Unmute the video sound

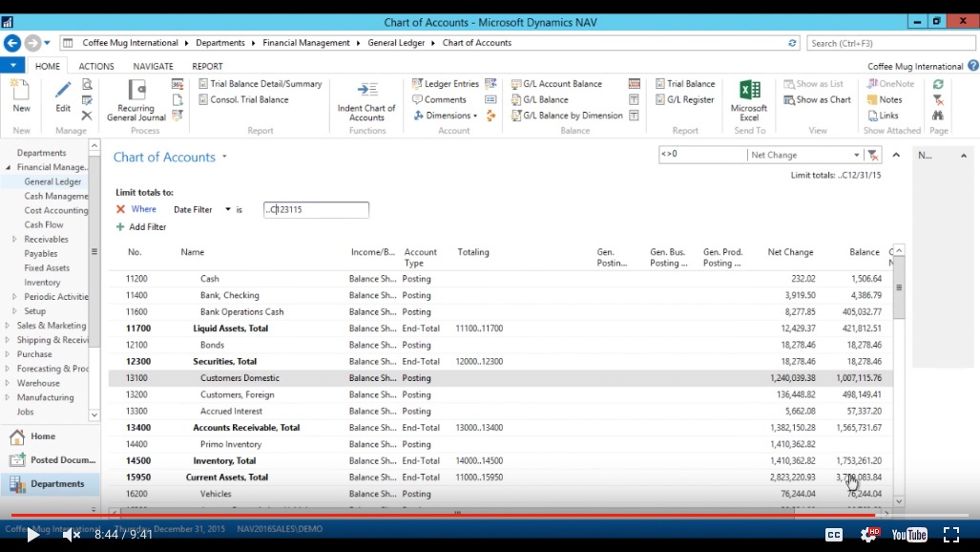tap(71, 535)
